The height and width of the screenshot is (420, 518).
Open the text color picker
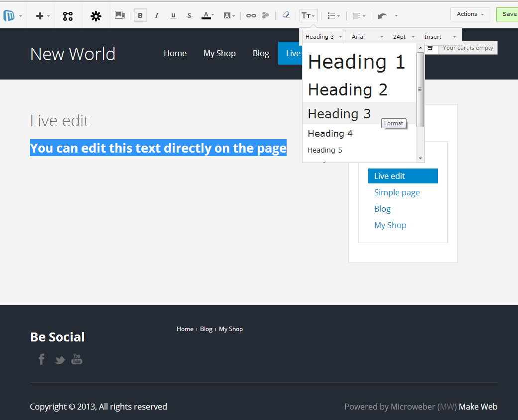click(207, 15)
